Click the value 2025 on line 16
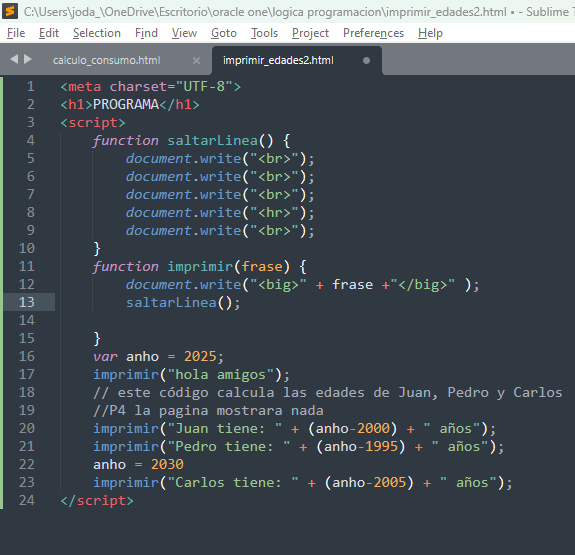575x555 pixels. [200, 356]
